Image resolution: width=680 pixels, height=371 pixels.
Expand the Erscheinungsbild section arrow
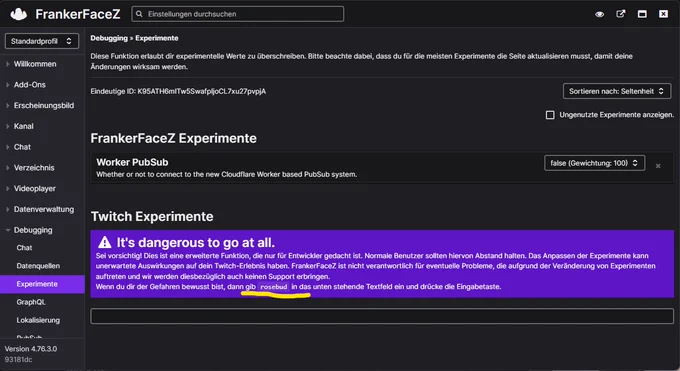coord(7,105)
